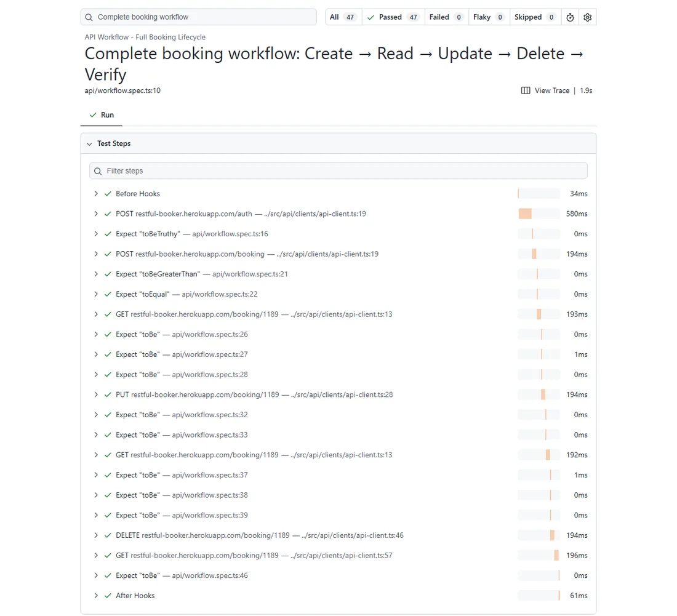
Task: Click the 1.9s total duration text
Action: click(x=586, y=90)
